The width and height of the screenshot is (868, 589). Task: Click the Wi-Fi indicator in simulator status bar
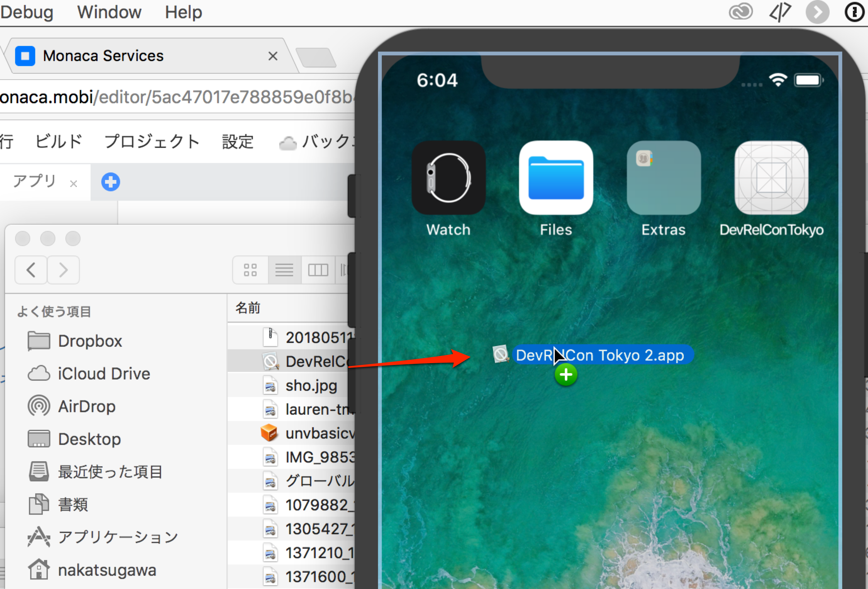tap(778, 80)
